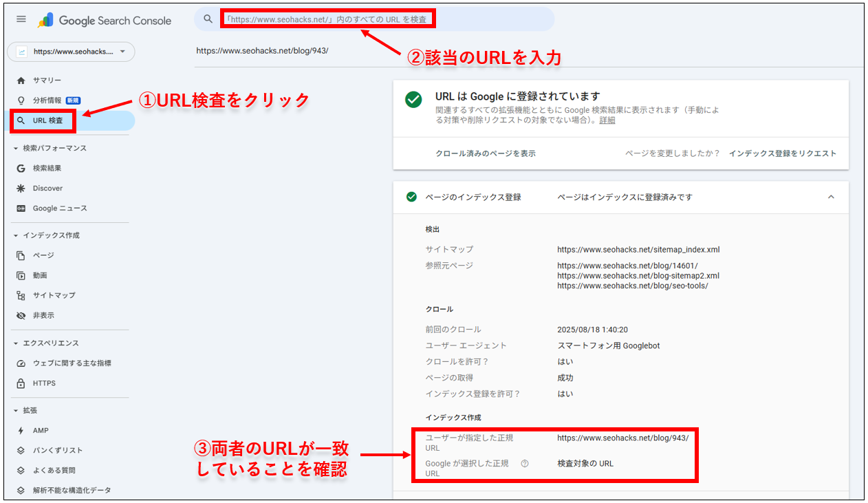Click the Google ニュース icon
Screen dimensions: 868x503
coord(21,208)
